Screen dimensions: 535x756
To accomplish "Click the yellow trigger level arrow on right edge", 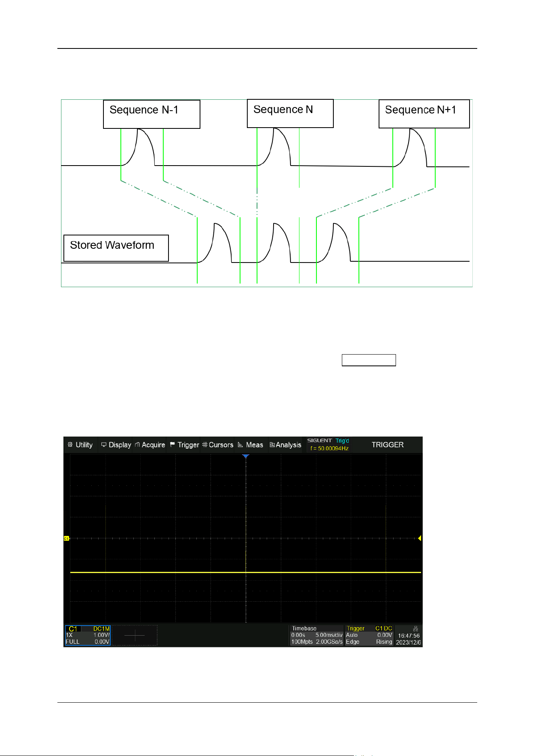I will point(419,538).
